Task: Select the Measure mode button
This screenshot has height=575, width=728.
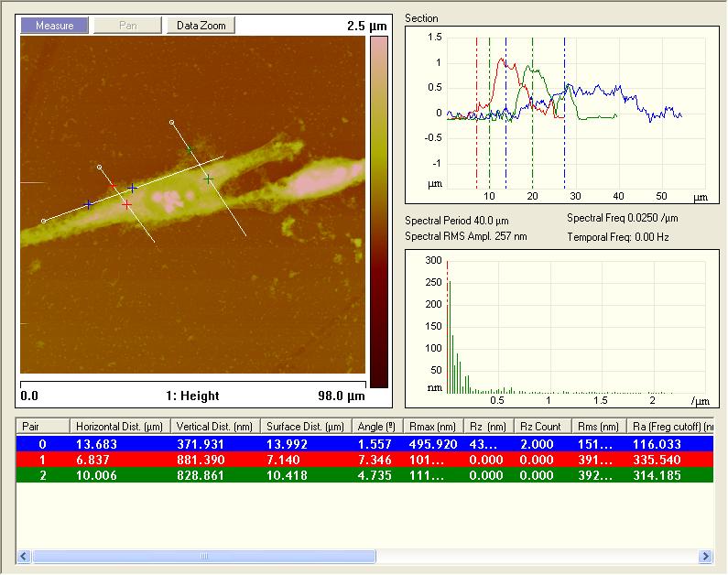Action: pos(55,26)
